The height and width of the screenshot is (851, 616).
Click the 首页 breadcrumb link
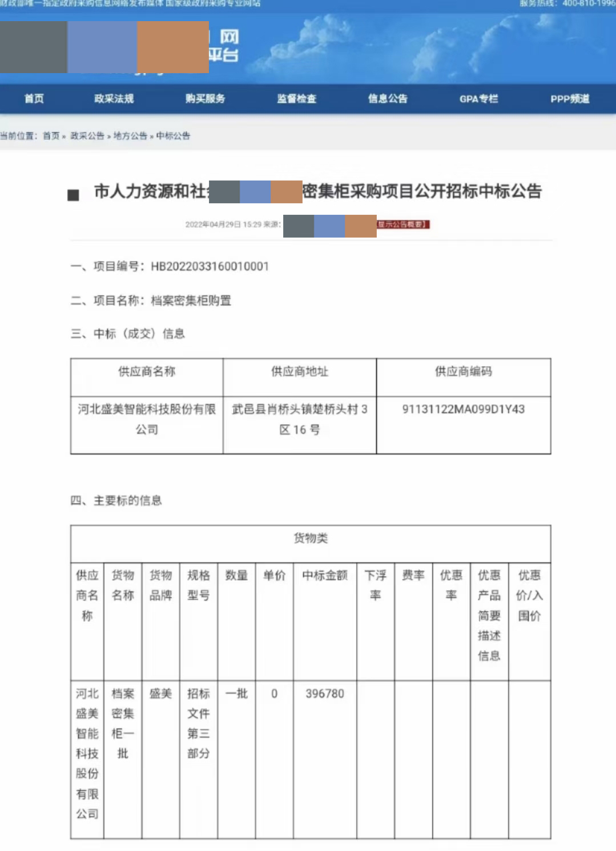pos(51,136)
